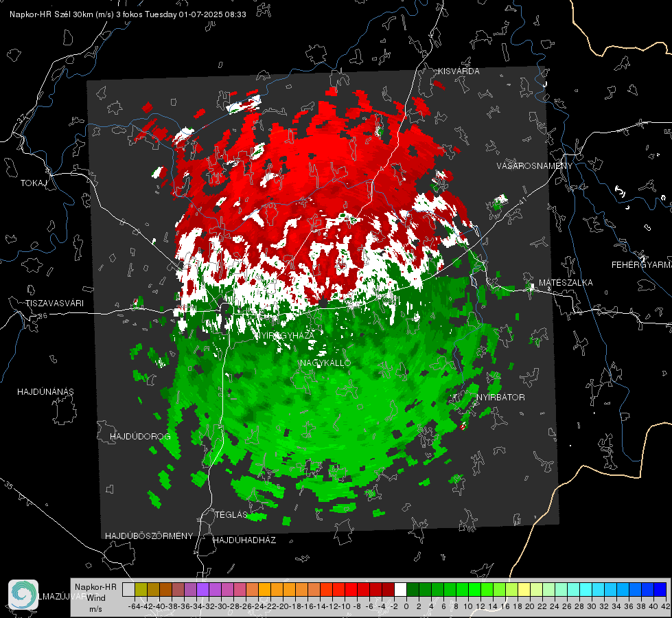This screenshot has height=618, width=672.
Task: Click the '42' value at the legend's right end
Action: coord(665,606)
